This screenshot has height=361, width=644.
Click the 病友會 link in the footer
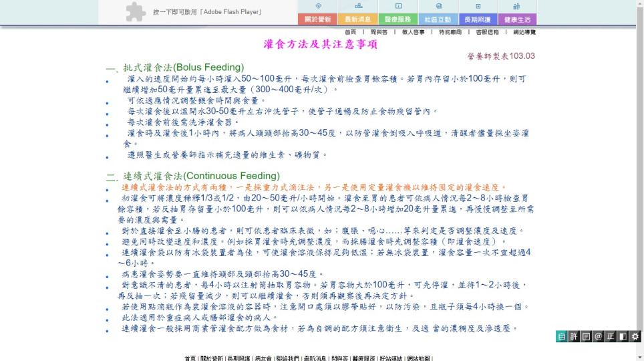coord(263,358)
